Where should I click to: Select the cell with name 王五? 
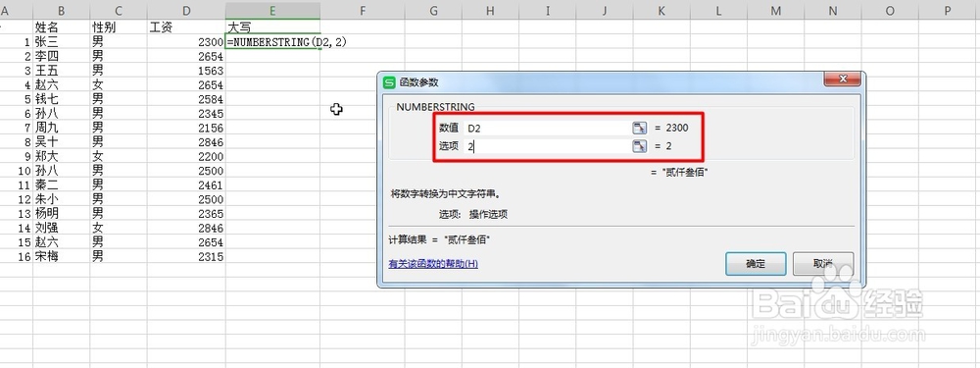coord(61,71)
